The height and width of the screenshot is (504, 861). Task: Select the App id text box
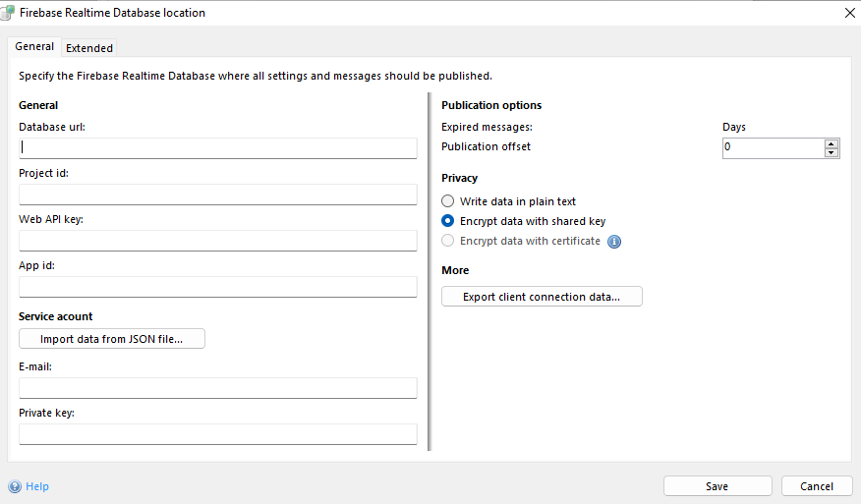click(218, 287)
